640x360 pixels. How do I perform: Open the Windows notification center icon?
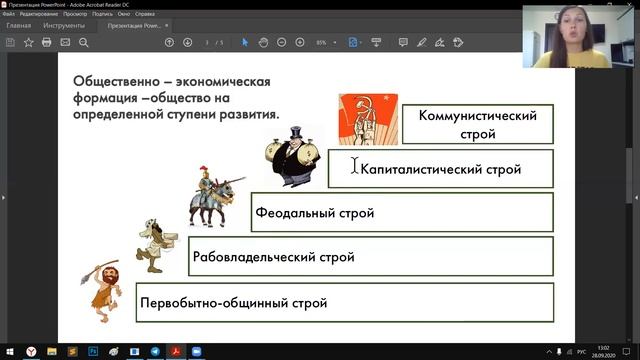[x=627, y=351]
